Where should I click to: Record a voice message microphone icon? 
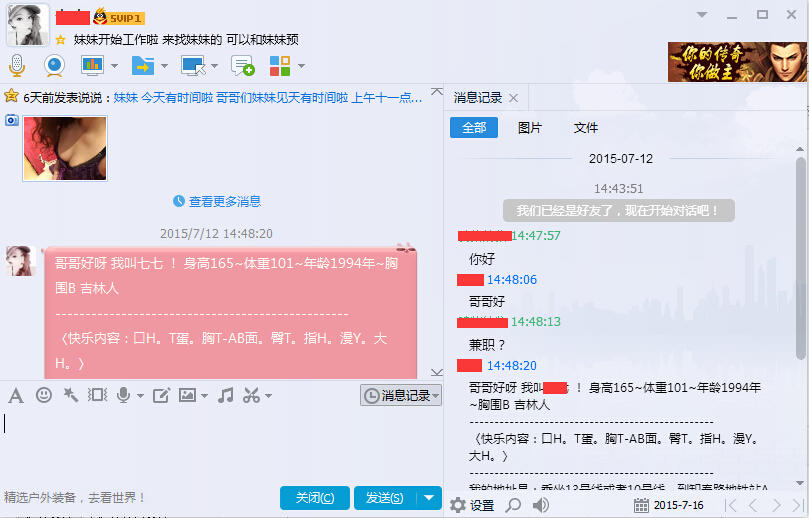(x=123, y=395)
